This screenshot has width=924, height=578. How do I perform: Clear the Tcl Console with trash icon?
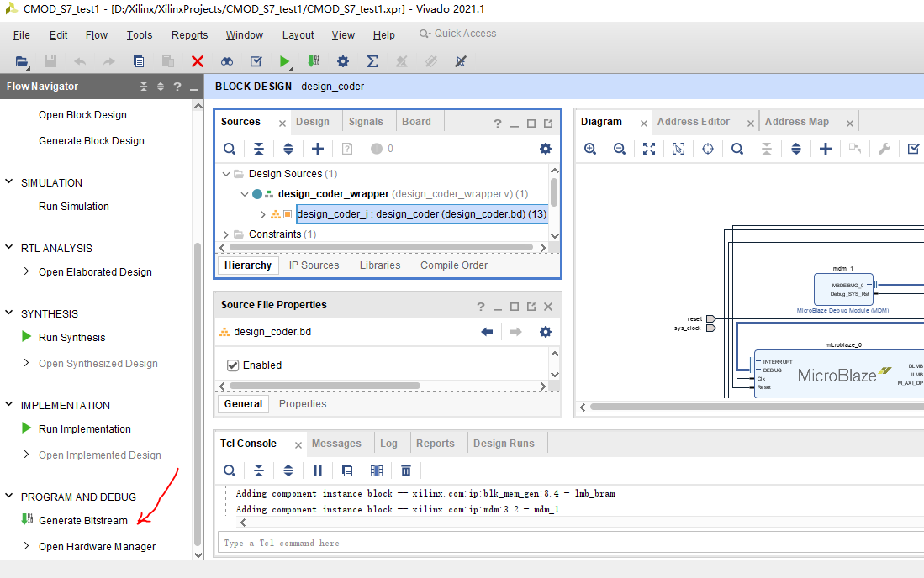[406, 470]
